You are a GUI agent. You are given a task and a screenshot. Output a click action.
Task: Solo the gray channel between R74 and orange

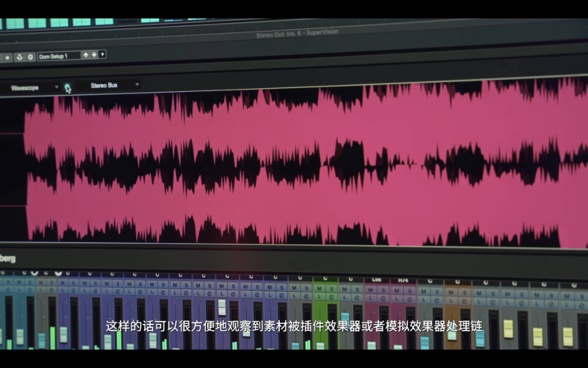(437, 292)
